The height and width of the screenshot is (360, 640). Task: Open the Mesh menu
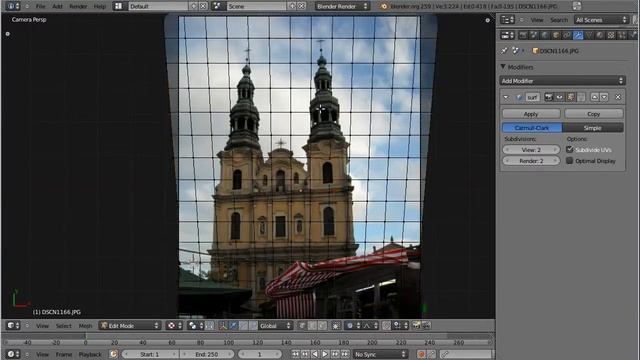[85, 326]
